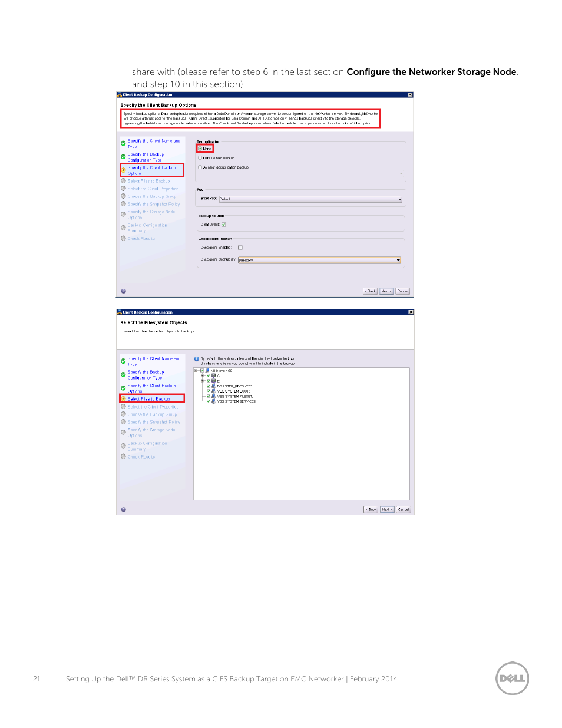The height and width of the screenshot is (728, 562).
Task: Open the Checkpoint Granularity dropdown
Action: (x=319, y=259)
